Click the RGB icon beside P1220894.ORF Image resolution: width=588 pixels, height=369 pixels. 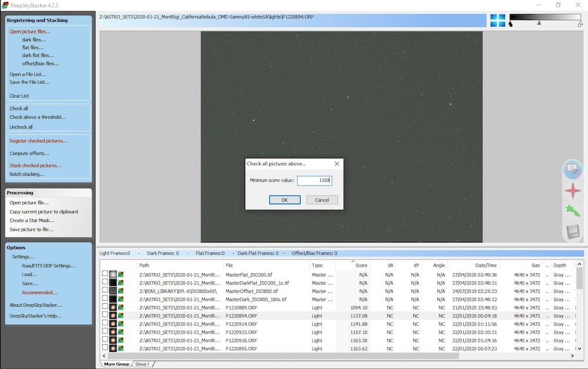(121, 315)
